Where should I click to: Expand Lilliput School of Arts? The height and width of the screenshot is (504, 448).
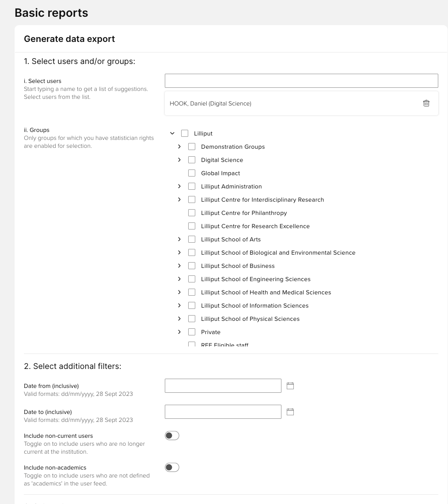pyautogui.click(x=179, y=239)
